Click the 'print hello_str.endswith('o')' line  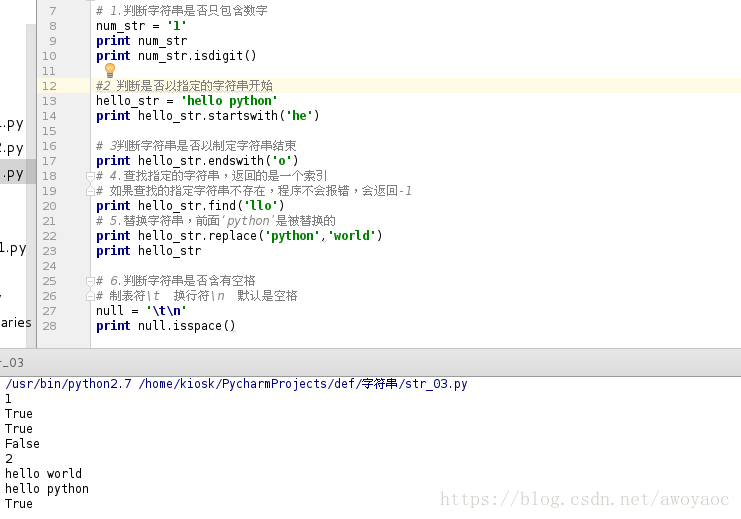(198, 161)
